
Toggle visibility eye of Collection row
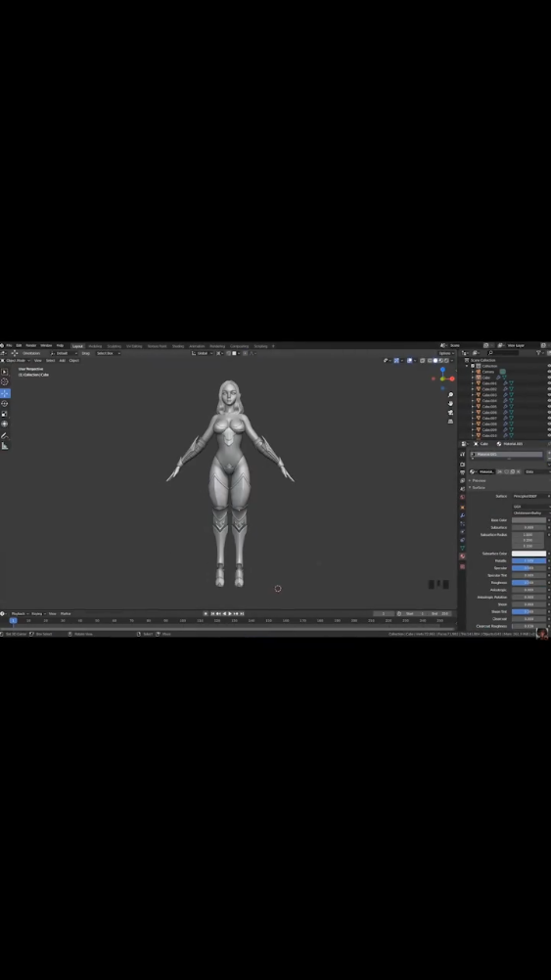tap(548, 366)
